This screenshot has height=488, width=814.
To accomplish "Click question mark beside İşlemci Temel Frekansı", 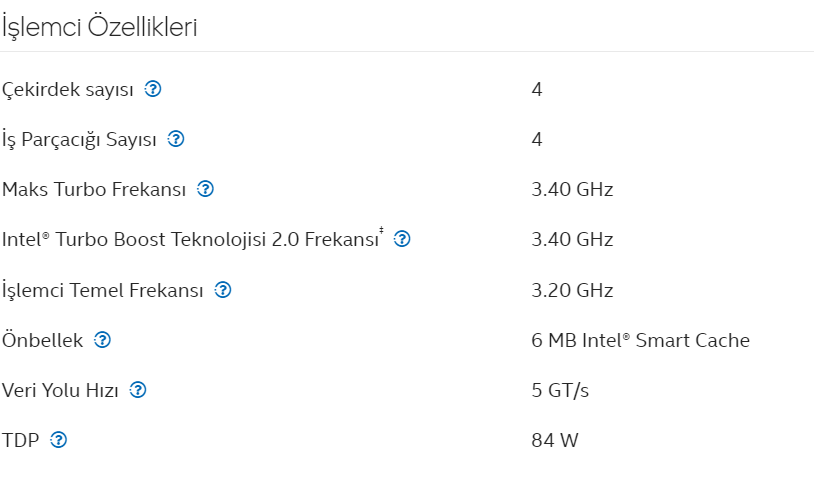I will (x=223, y=290).
